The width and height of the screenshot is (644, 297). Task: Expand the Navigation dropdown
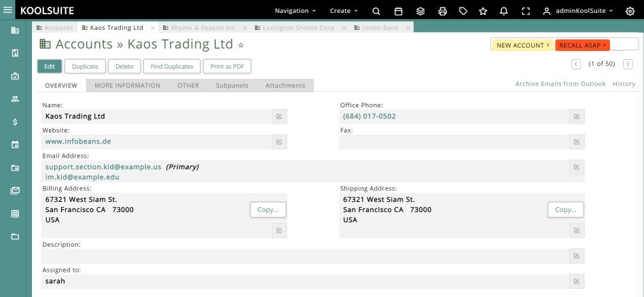coord(296,11)
